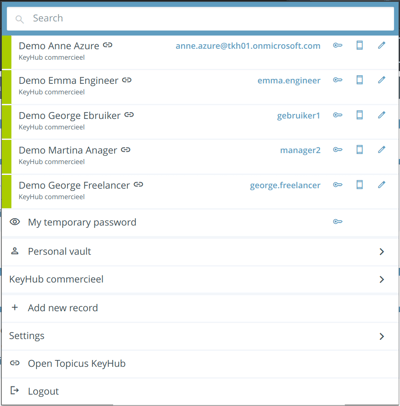Edit Demo Emma Engineer via pencil icon
The image size is (400, 406).
tap(382, 80)
